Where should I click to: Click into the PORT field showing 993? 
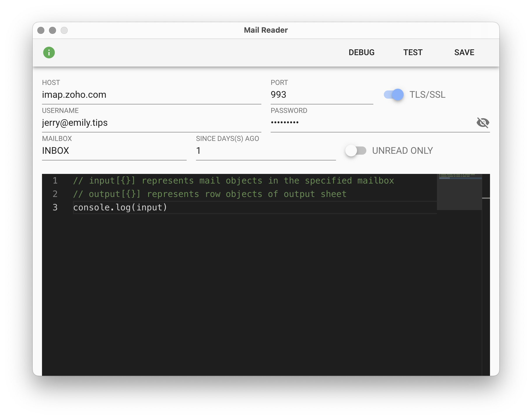coord(321,95)
